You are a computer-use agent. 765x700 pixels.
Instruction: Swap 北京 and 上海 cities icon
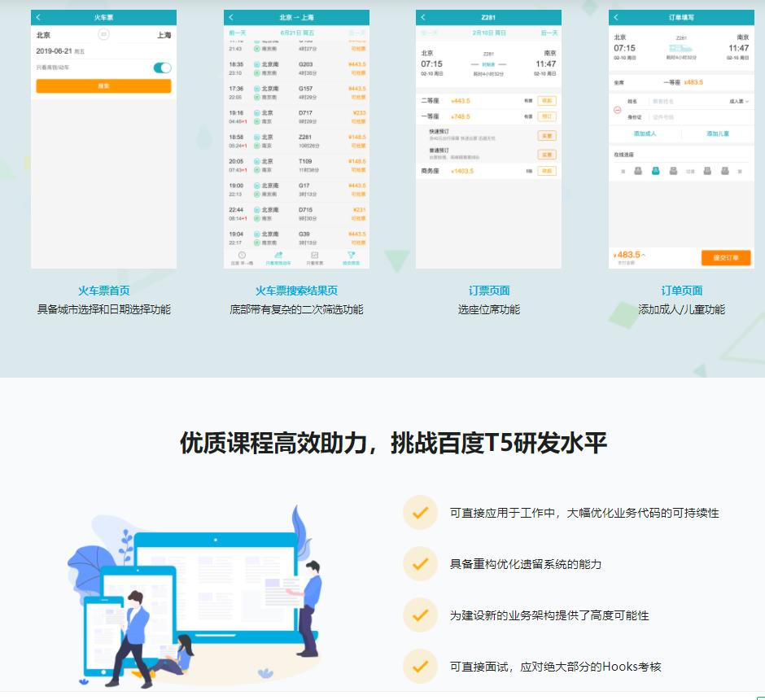[x=103, y=34]
